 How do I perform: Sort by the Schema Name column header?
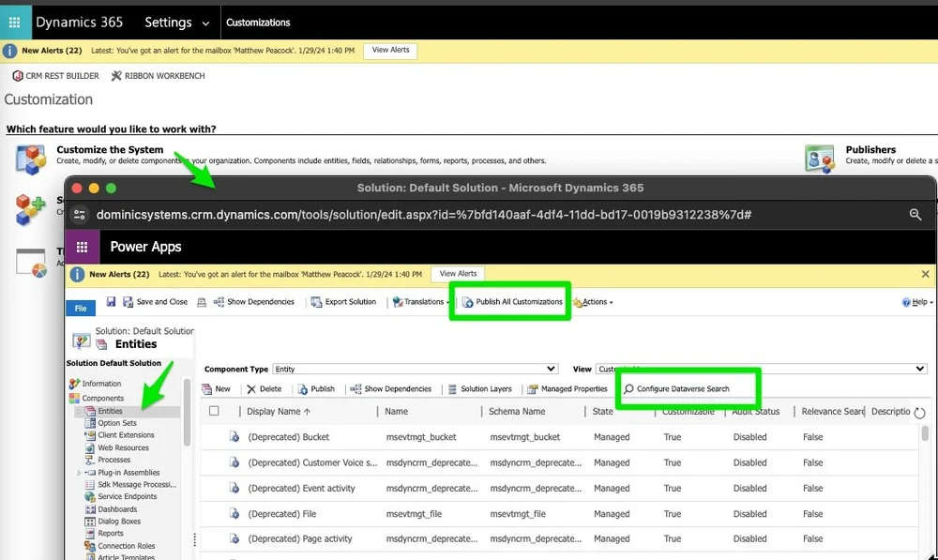tap(517, 412)
